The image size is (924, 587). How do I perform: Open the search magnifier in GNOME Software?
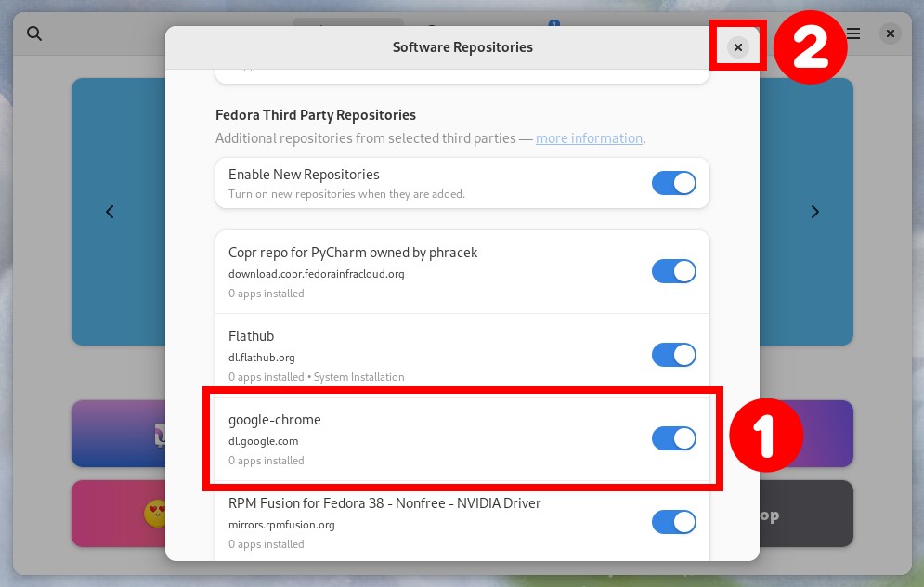pyautogui.click(x=34, y=33)
